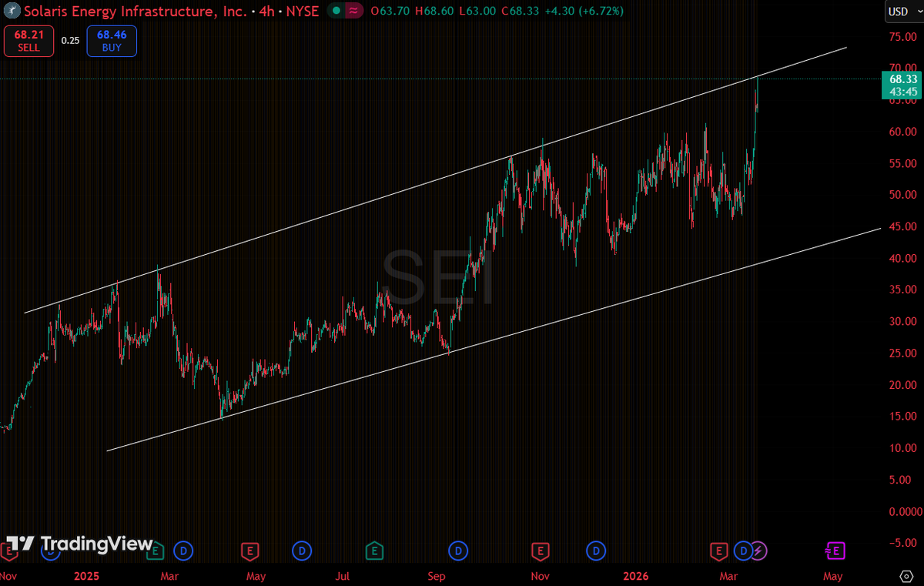Viewport: 924px width, 586px height.
Task: Click the 0.25 spread value
Action: tap(70, 41)
